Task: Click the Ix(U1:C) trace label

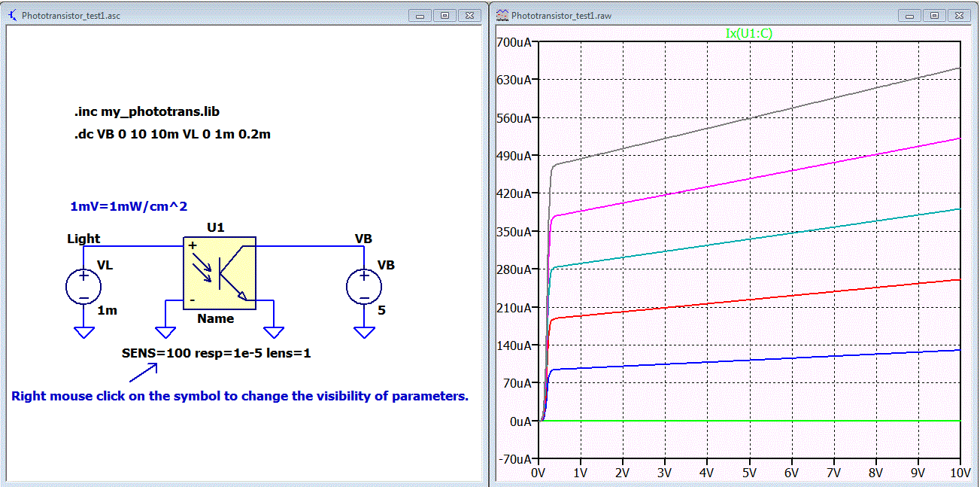Action: pyautogui.click(x=748, y=33)
